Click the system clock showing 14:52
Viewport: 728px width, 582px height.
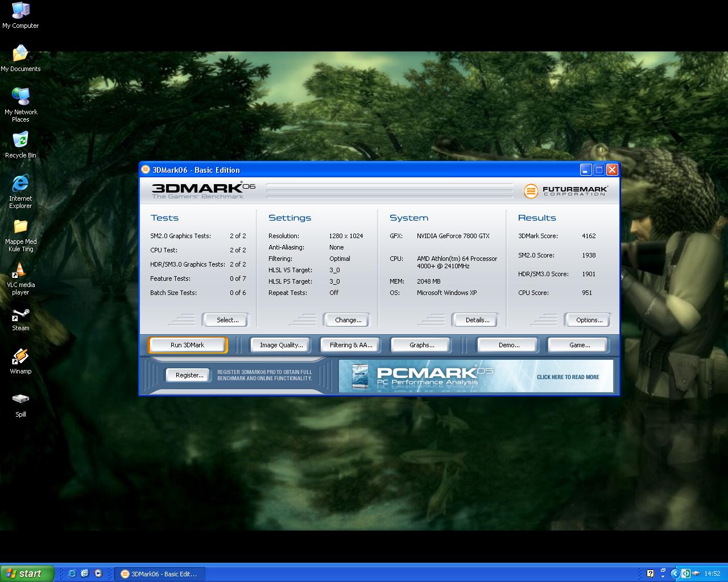point(712,574)
